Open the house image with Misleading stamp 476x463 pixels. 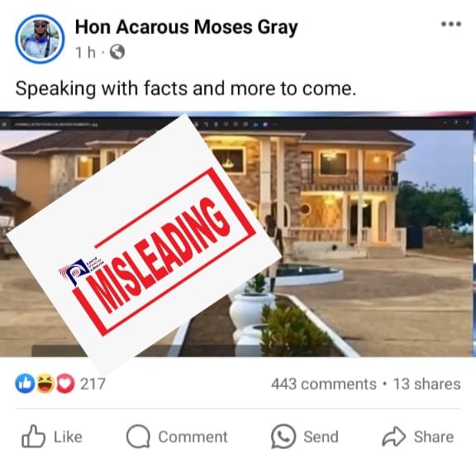pos(238,234)
